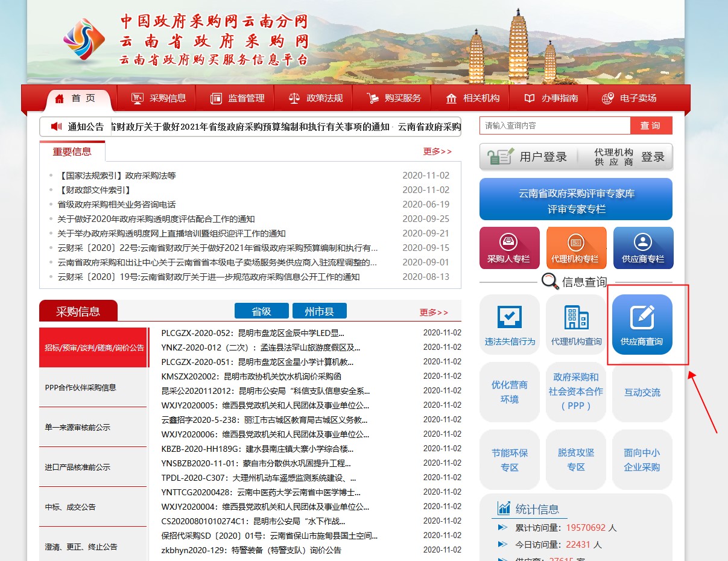Select PPP合作伙伴采购信息 category
This screenshot has height=561, width=728.
(93, 387)
